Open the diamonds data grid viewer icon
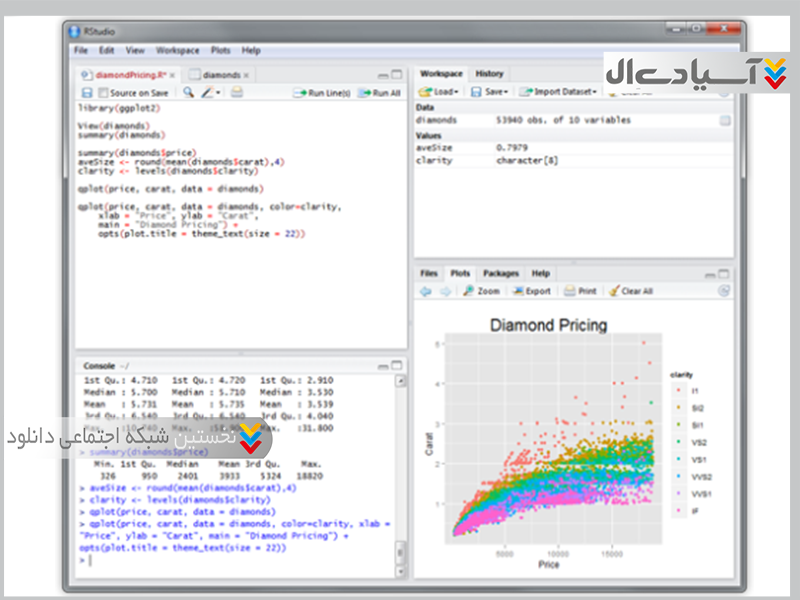 (724, 120)
